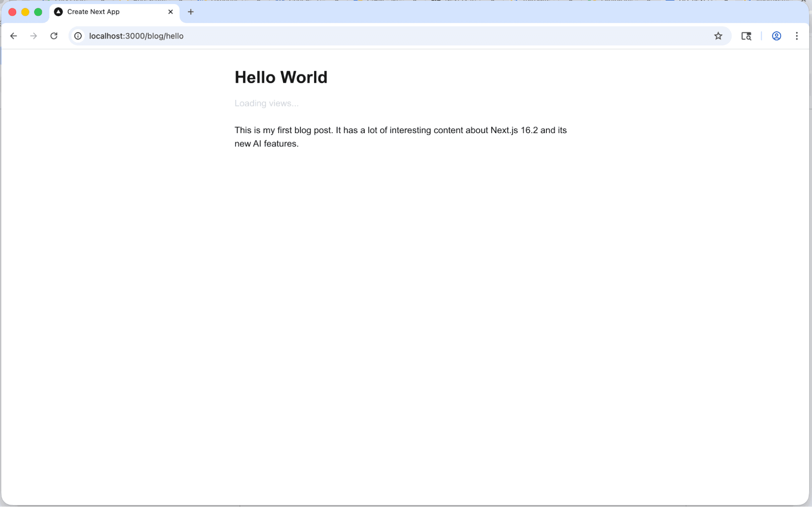
Task: Click the red close window button
Action: coord(12,12)
